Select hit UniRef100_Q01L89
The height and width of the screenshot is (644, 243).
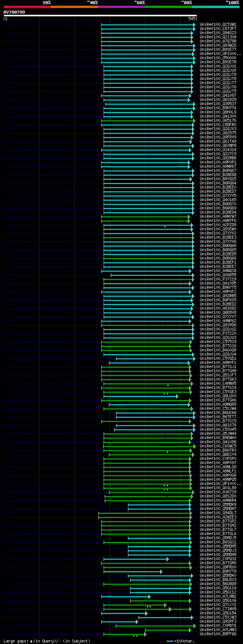pos(218,488)
